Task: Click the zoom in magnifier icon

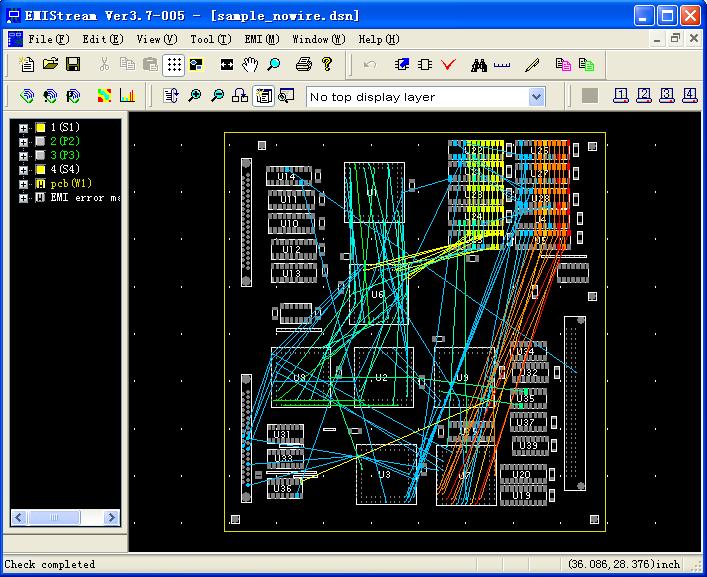Action: click(194, 96)
